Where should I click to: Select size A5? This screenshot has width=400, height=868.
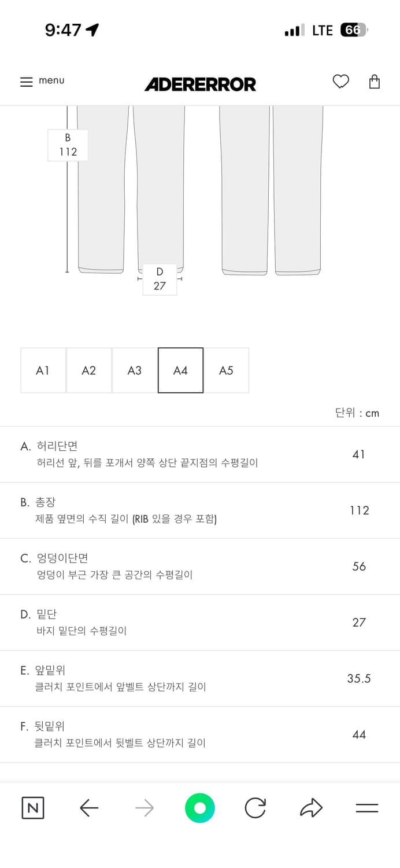(x=227, y=370)
